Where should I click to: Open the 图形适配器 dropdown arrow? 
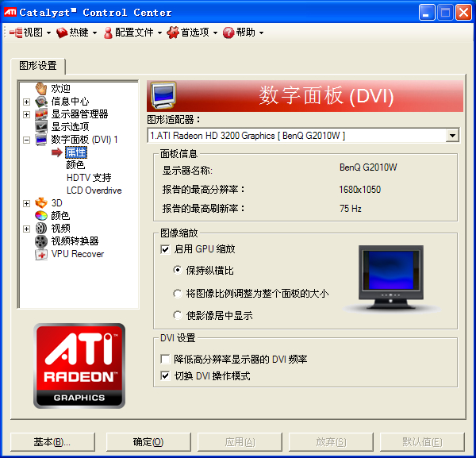point(452,136)
